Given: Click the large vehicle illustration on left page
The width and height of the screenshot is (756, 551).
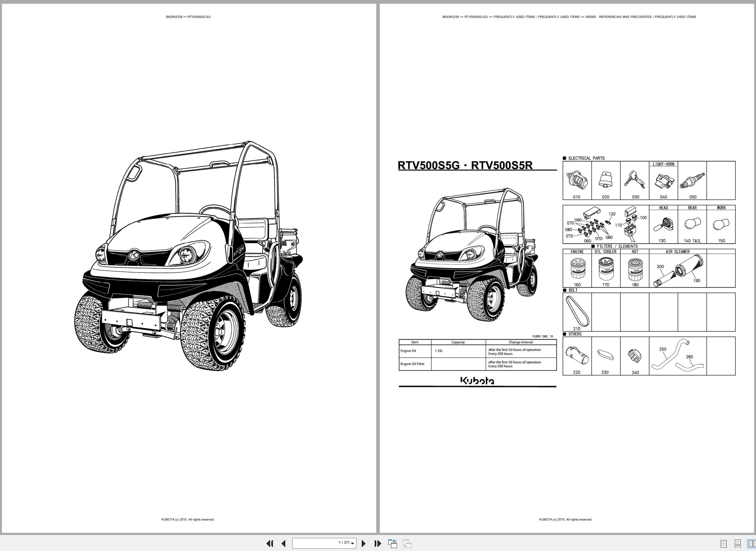Looking at the screenshot, I should click(189, 256).
